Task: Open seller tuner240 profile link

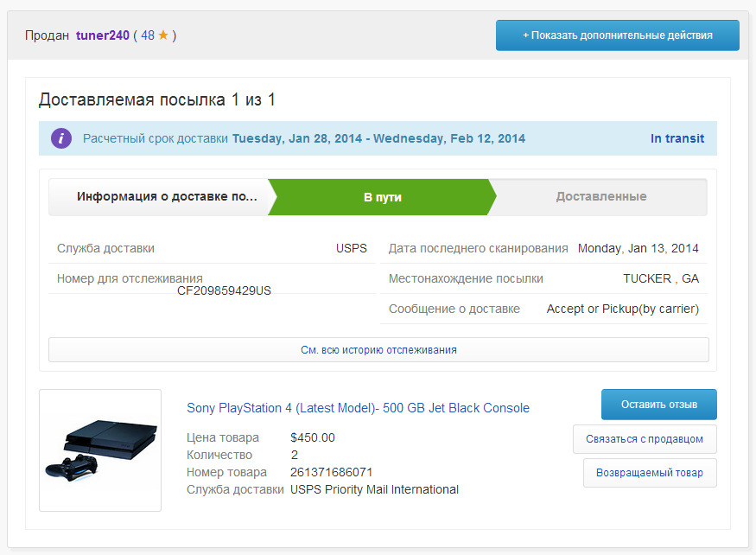Action: point(102,35)
